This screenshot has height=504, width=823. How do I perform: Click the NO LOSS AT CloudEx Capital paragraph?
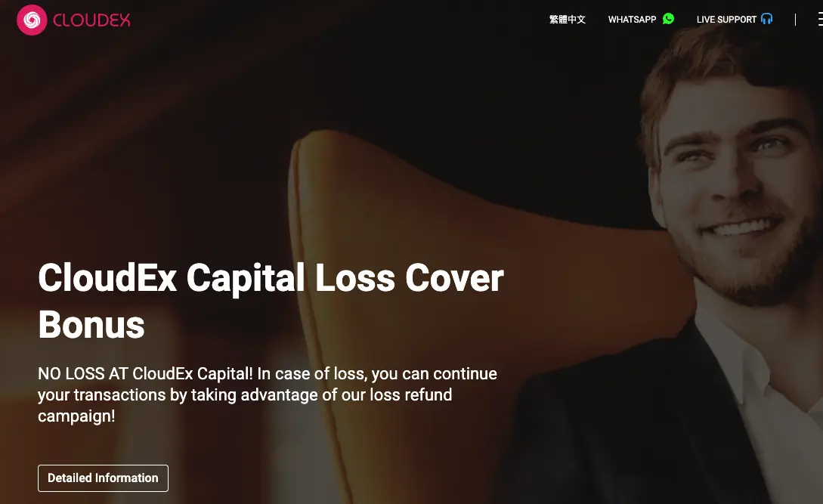(268, 394)
